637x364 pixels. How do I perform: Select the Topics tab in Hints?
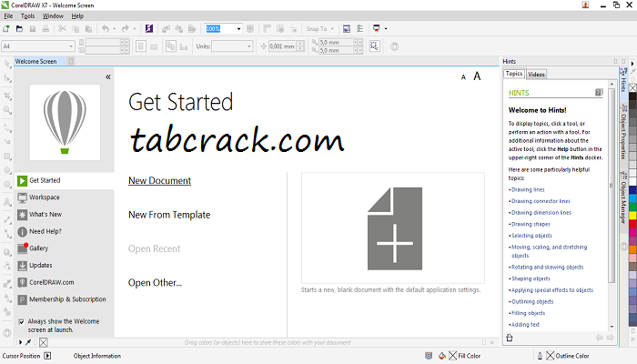coord(514,74)
